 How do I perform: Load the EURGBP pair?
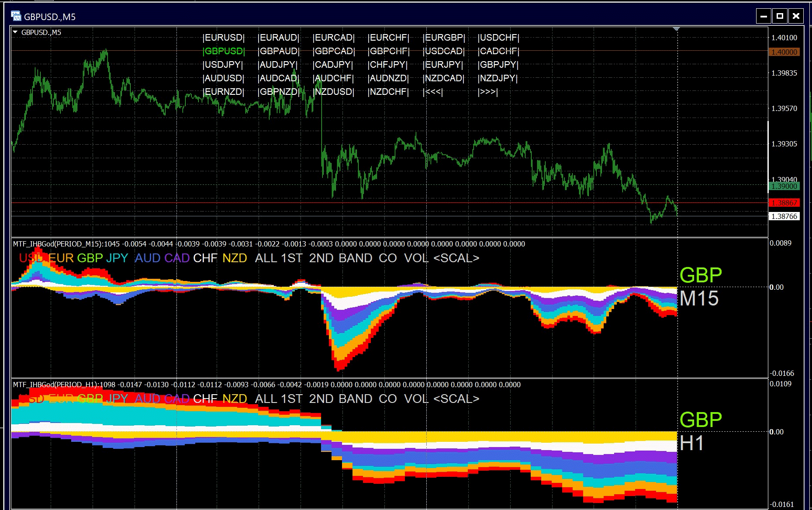point(444,38)
